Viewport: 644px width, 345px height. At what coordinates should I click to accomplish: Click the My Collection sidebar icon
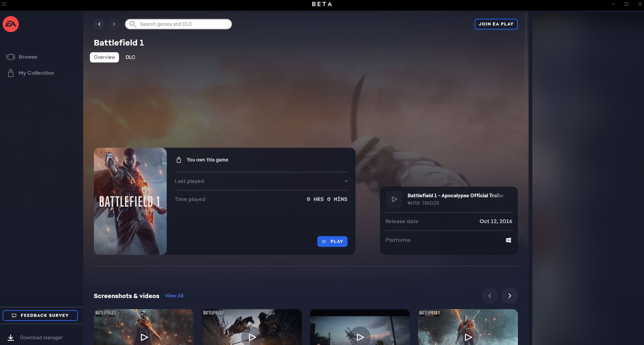point(11,73)
